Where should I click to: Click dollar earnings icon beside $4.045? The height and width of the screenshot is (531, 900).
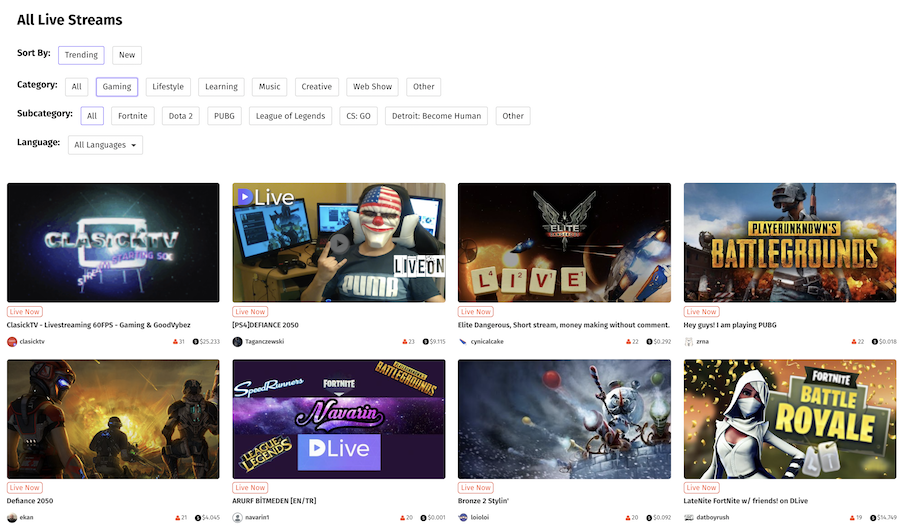click(x=198, y=518)
